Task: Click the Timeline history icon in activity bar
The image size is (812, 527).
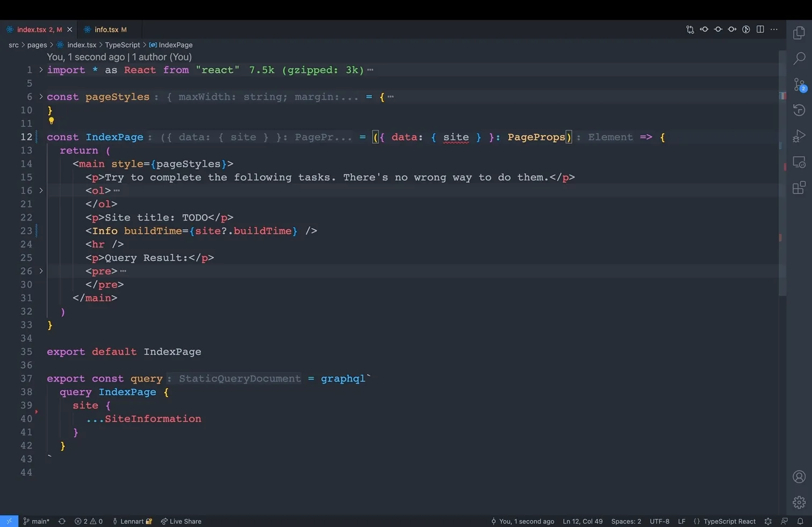Action: 800,110
